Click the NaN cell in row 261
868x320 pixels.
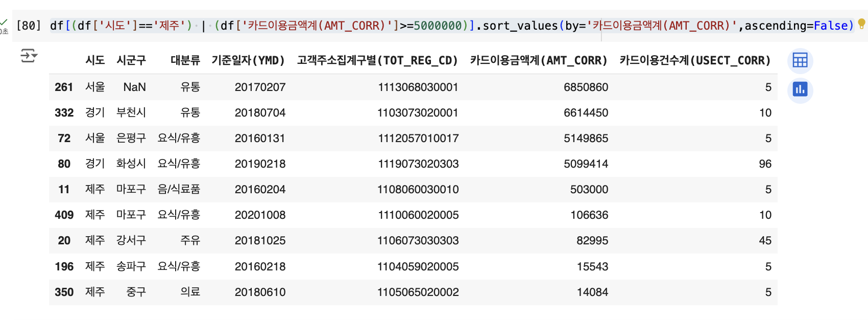[134, 87]
